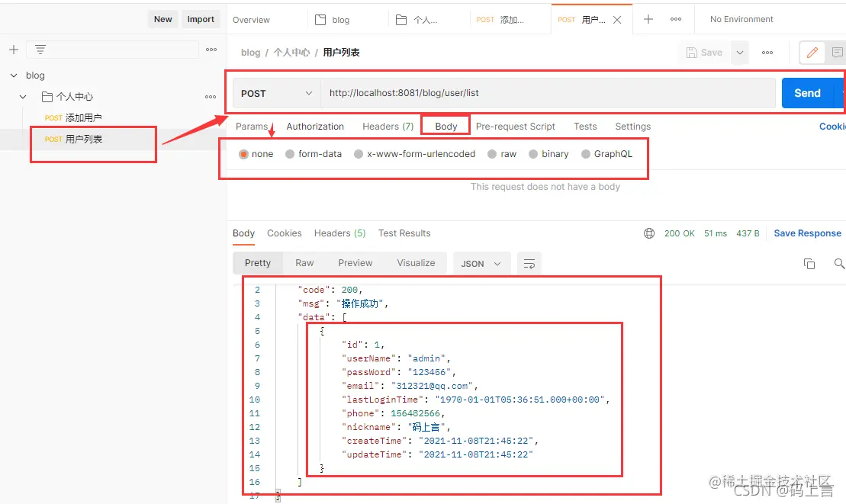
Task: Select the POST 用户列表 request in the sidebar
Action: (x=73, y=139)
